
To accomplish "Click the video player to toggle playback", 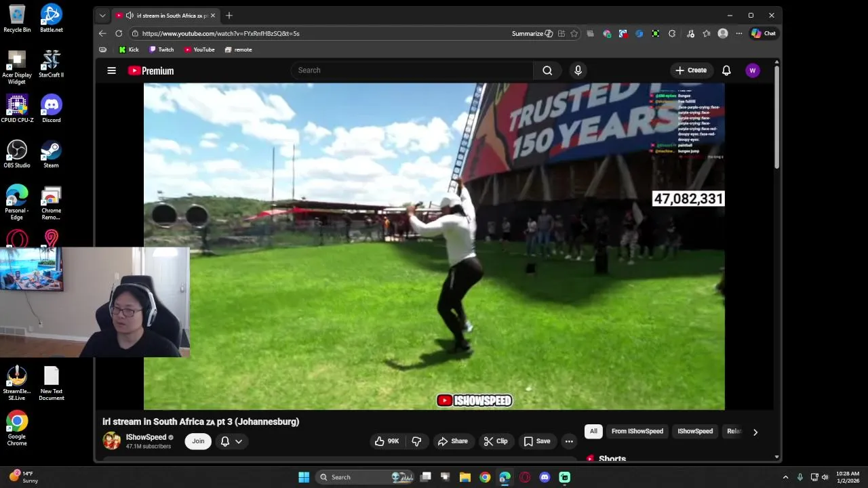I will pyautogui.click(x=434, y=246).
